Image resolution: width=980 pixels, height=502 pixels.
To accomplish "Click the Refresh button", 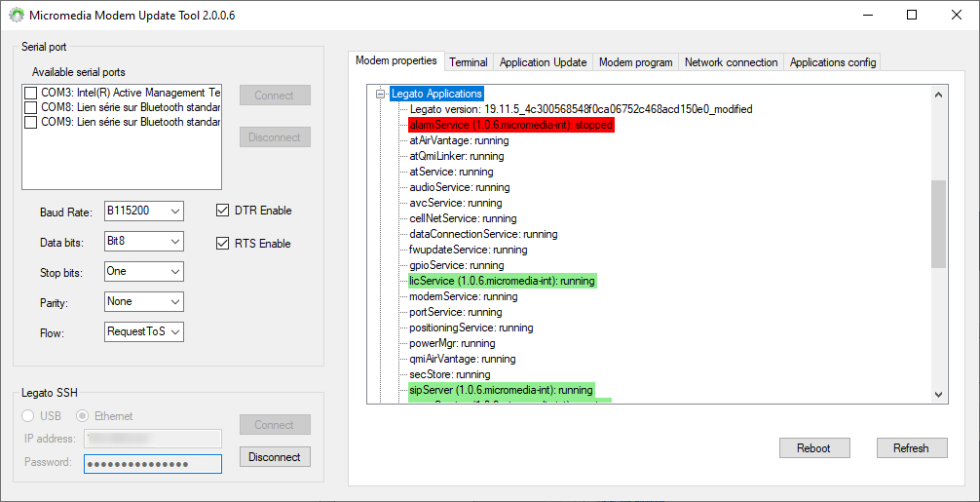I will (x=910, y=448).
